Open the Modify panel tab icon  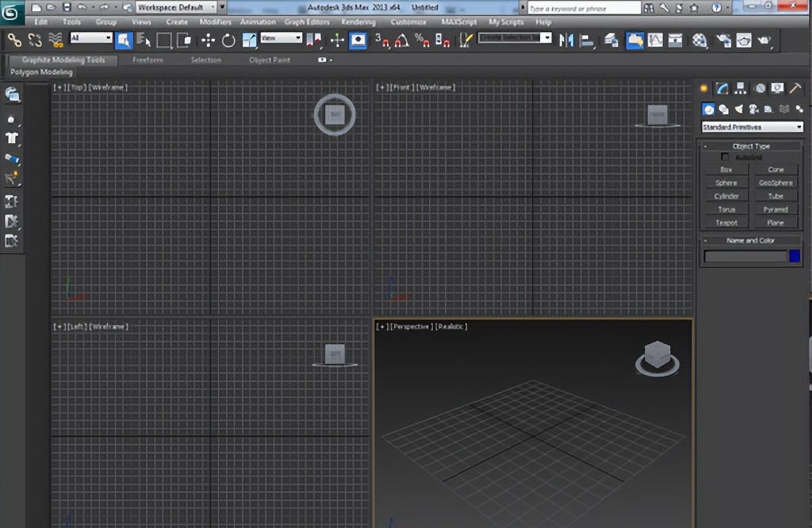(723, 88)
